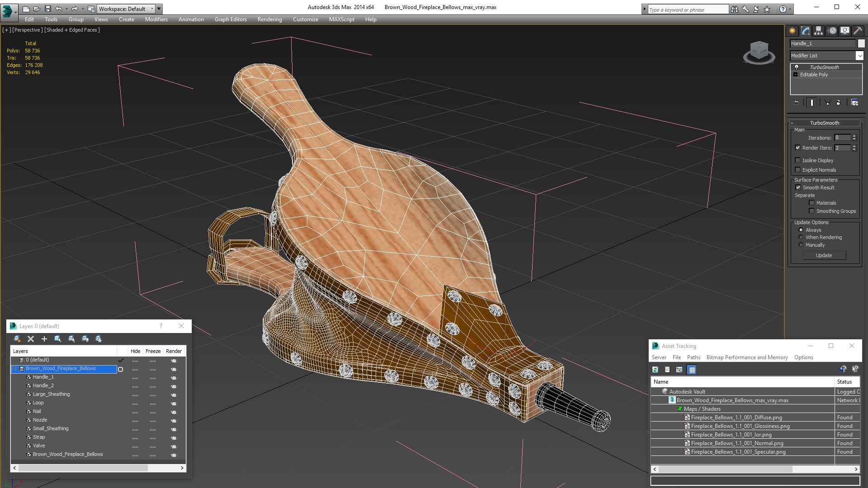
Task: Enable the Isoline Display checkbox
Action: tap(798, 160)
